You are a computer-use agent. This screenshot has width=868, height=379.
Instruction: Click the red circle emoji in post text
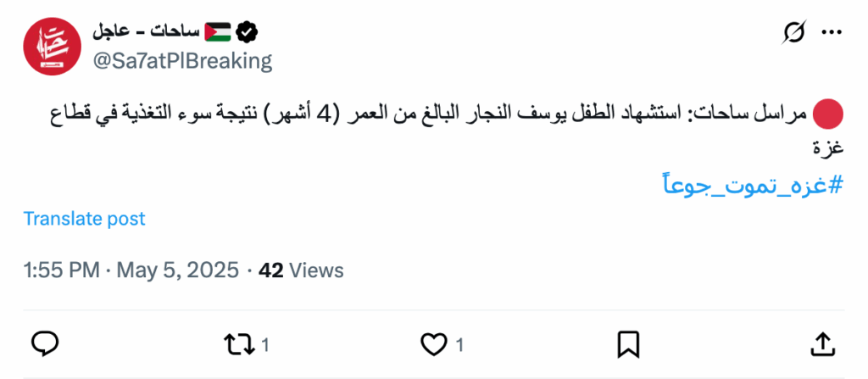click(827, 112)
